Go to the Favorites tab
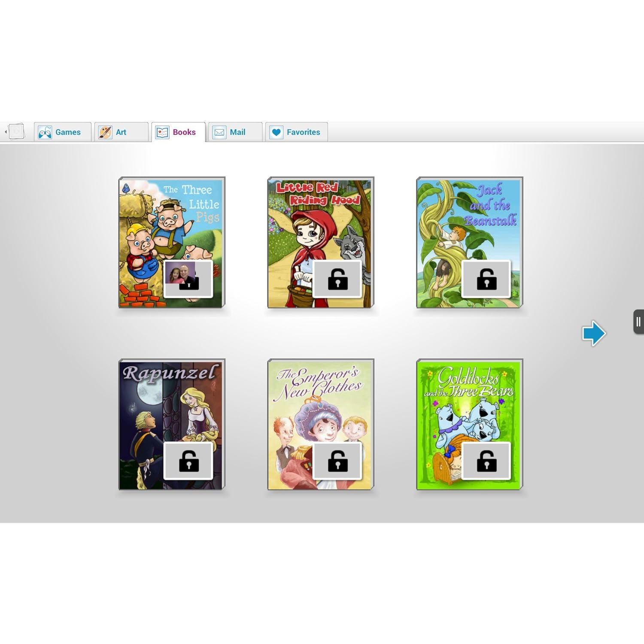644x644 pixels. [296, 132]
